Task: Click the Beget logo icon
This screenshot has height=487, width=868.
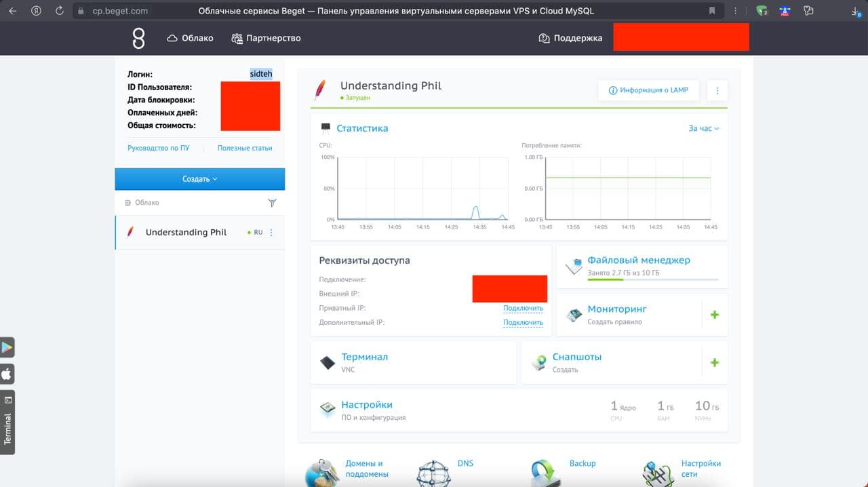Action: 138,38
